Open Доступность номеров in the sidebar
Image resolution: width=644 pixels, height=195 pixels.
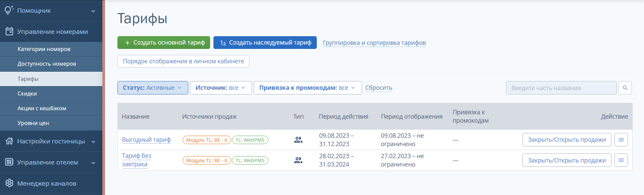(x=51, y=64)
